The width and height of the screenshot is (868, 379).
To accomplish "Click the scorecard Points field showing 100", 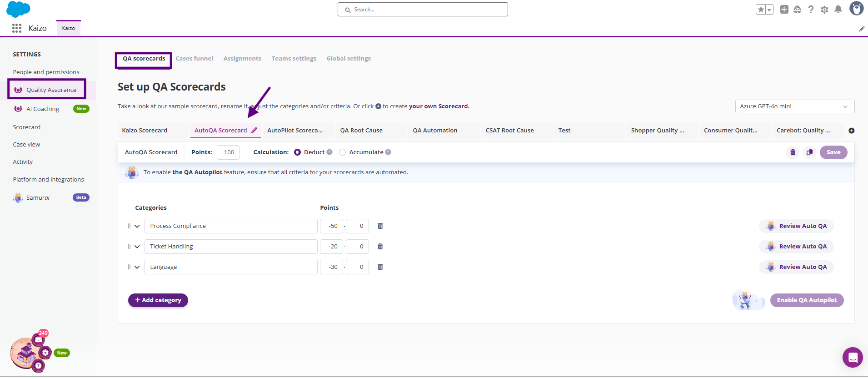I will pos(228,152).
